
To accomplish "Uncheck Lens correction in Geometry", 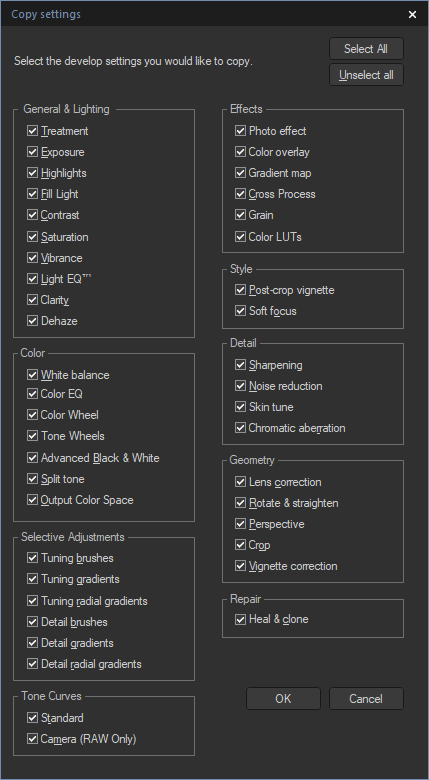I will [x=240, y=482].
